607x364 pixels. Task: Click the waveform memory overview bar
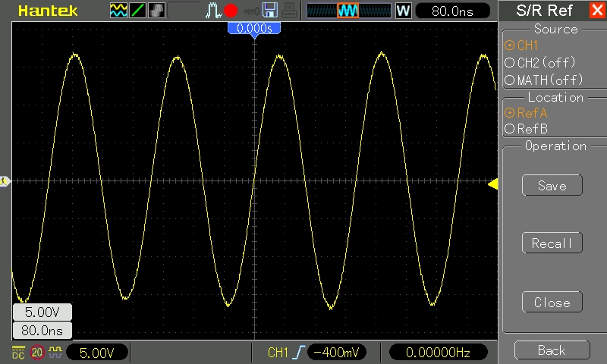tap(348, 11)
